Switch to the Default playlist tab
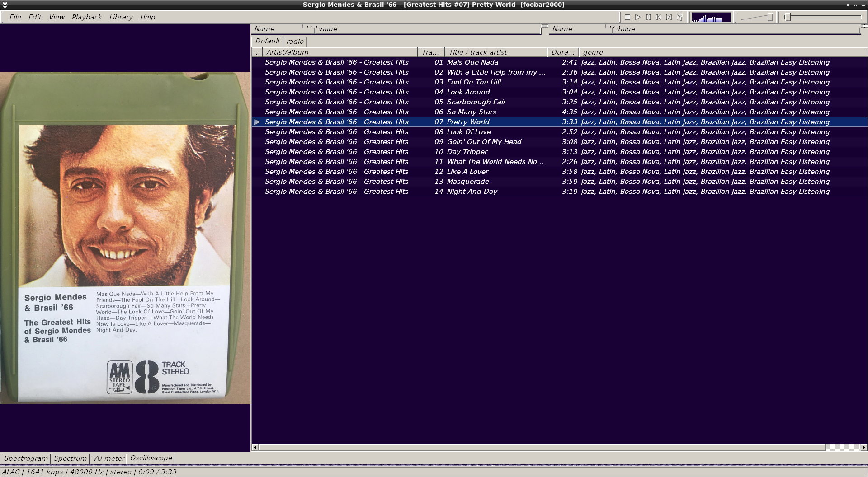The image size is (868, 477). pyautogui.click(x=268, y=41)
